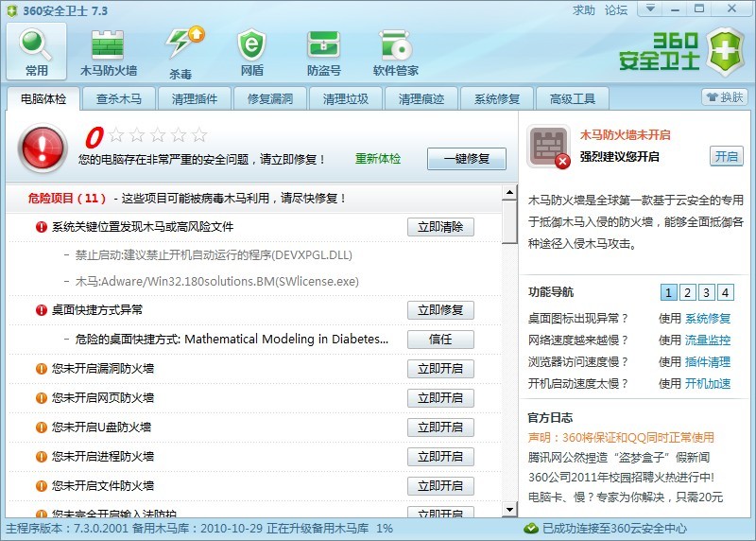The width and height of the screenshot is (756, 541).
Task: Open the 软件管家 disc icon
Action: (395, 51)
